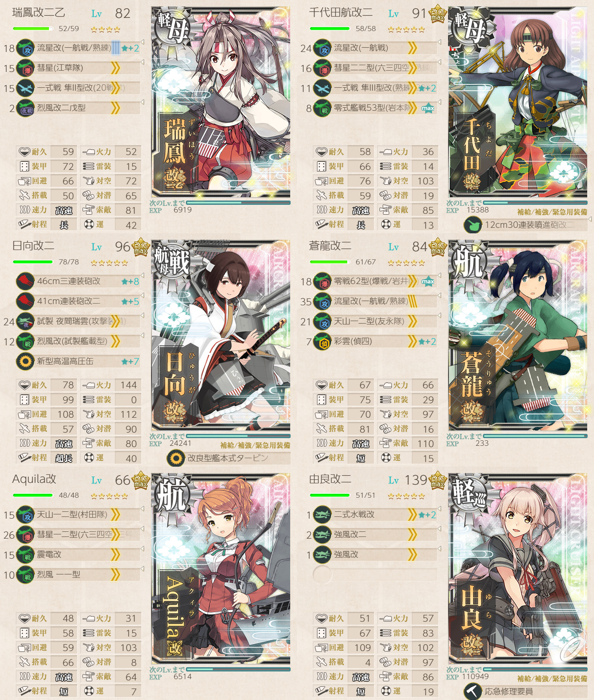The width and height of the screenshot is (594, 700).
Task: Expand the small arrow right of 彗星(江草隊) slot
Action: 142,62
